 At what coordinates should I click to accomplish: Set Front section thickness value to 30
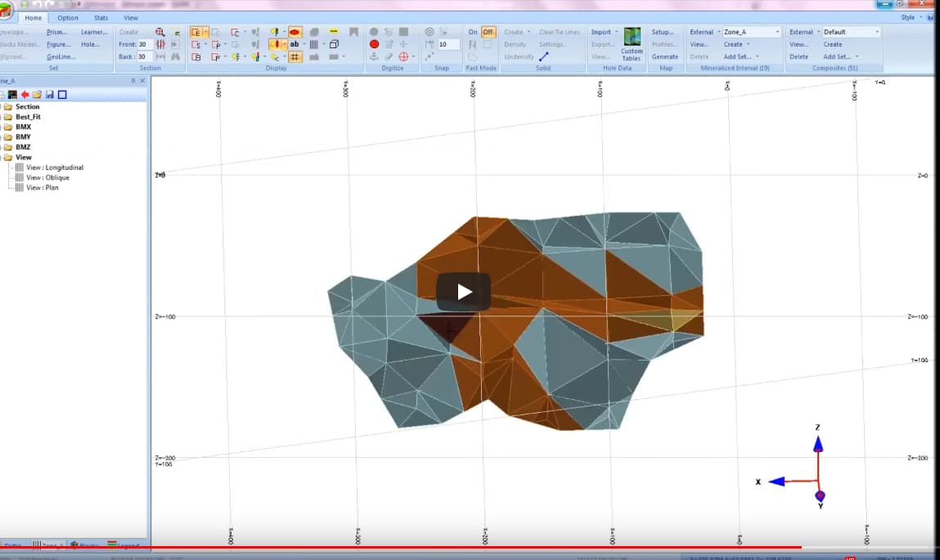tap(147, 44)
